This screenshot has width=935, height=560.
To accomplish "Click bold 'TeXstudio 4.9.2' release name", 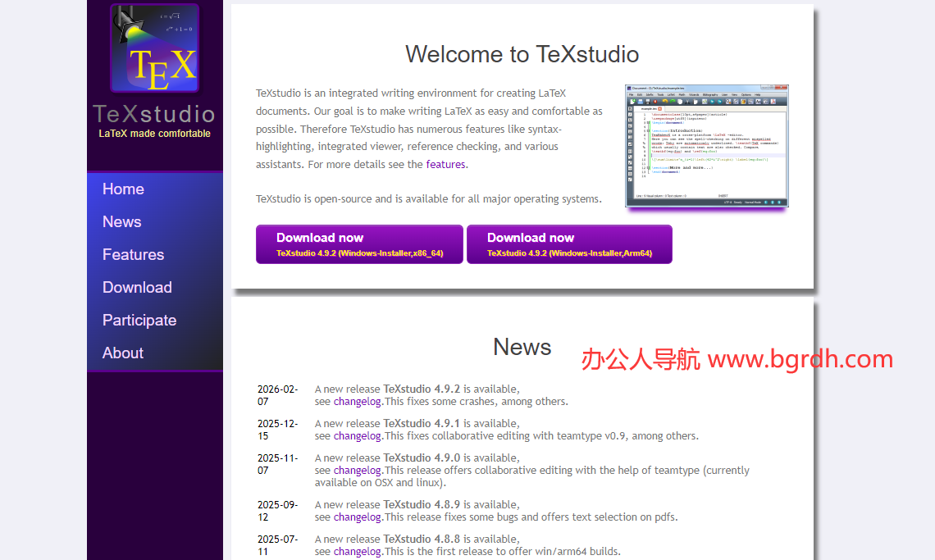I will (422, 389).
